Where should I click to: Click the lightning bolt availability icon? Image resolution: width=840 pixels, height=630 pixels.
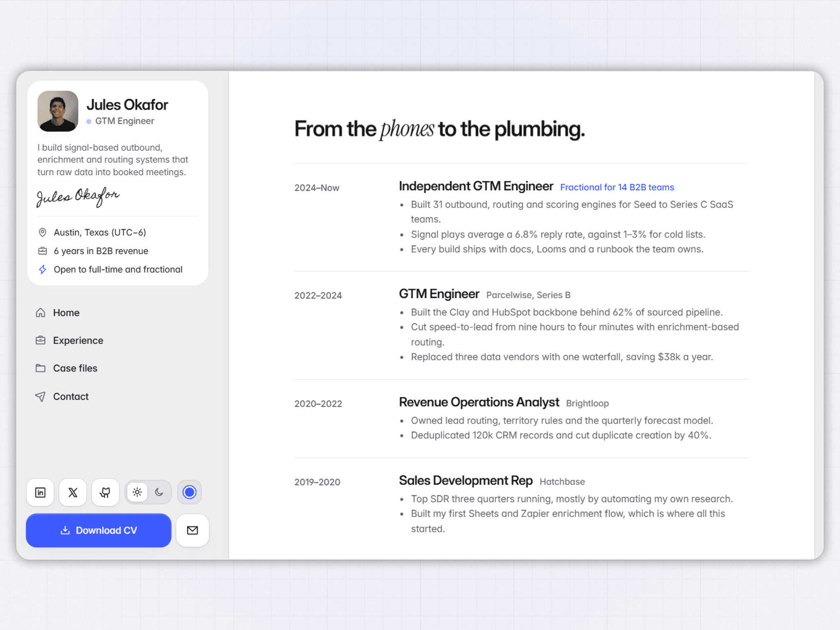tap(42, 269)
